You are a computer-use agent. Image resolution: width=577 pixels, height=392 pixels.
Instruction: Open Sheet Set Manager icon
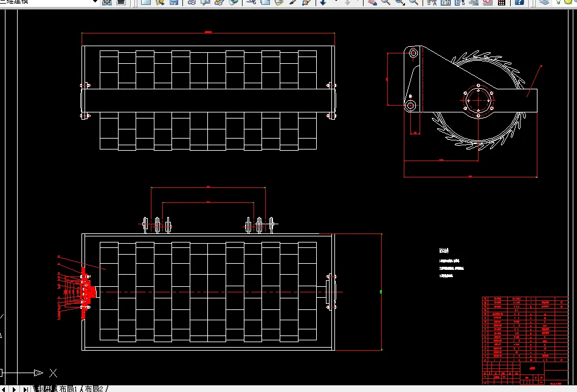(474, 2)
